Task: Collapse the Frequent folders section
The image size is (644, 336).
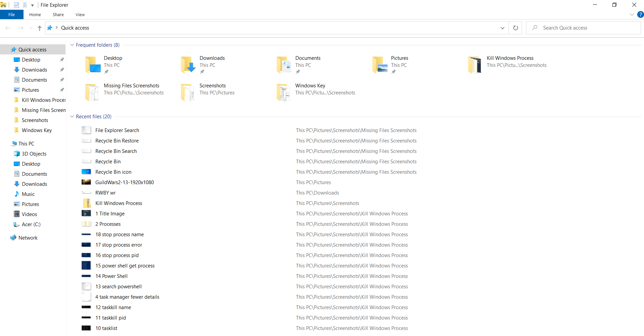Action: (72, 45)
